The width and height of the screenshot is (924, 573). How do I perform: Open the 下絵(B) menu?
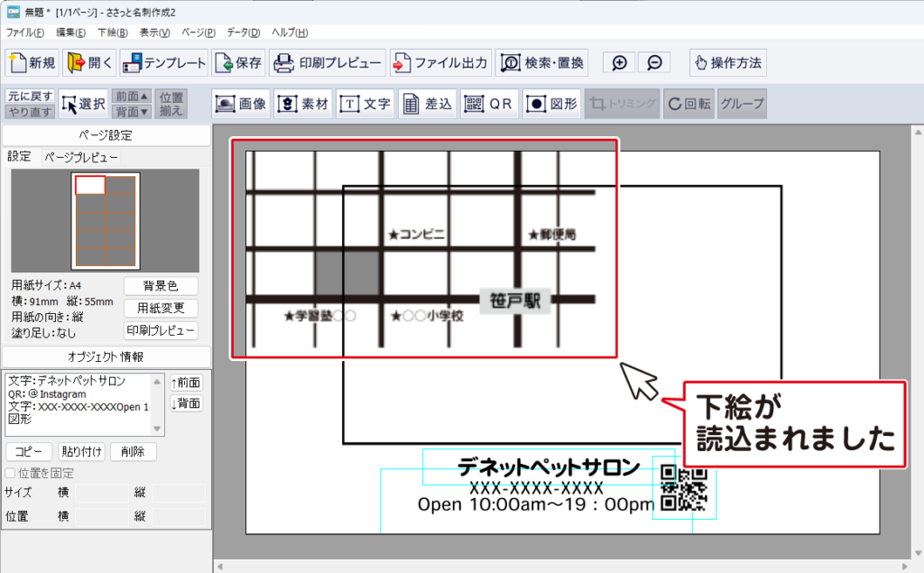pos(113,32)
